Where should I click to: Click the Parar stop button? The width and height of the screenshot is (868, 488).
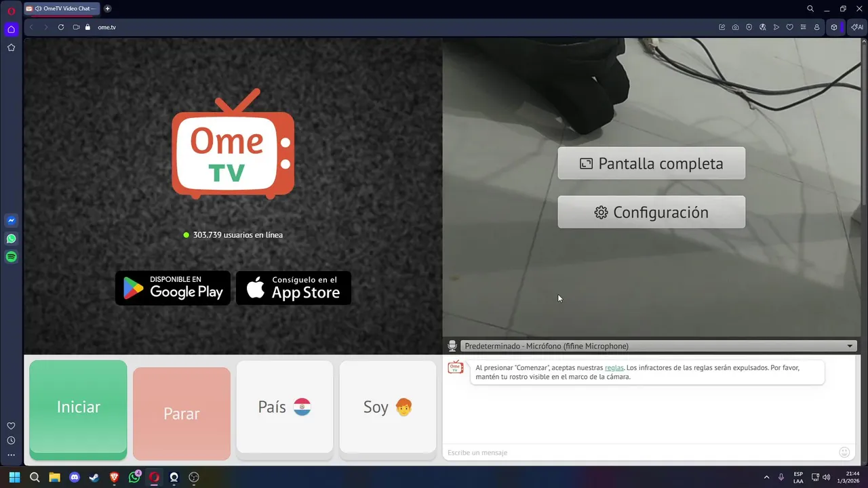(x=182, y=413)
